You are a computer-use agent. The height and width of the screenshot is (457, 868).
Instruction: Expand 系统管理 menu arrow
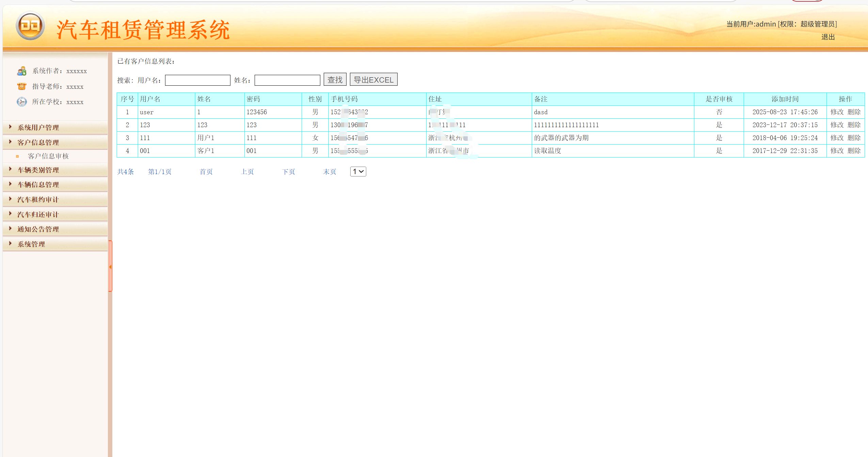click(x=10, y=243)
